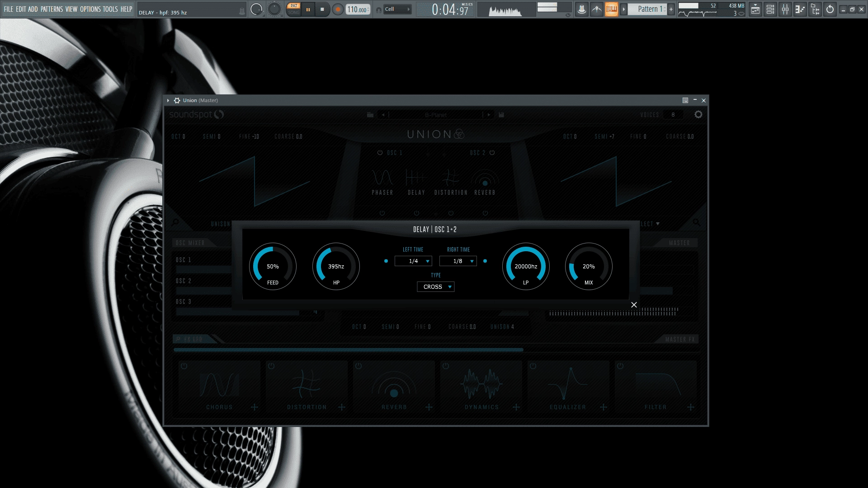Click the circular arrow icon in top toolbar
The width and height of the screenshot is (868, 488).
(x=830, y=9)
